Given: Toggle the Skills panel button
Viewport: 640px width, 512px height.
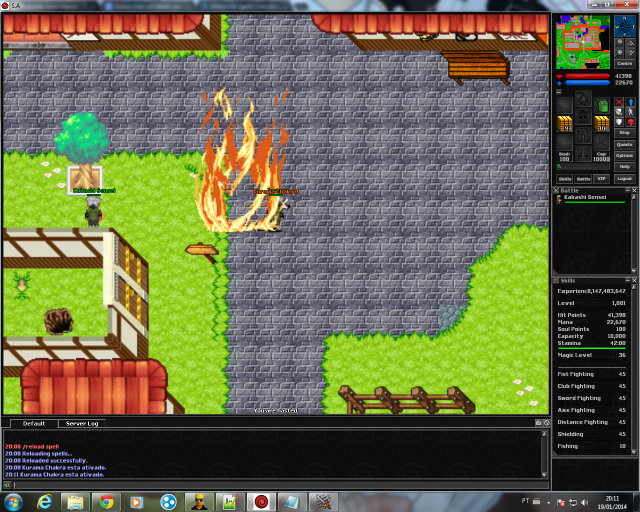Looking at the screenshot, I should tap(564, 179).
